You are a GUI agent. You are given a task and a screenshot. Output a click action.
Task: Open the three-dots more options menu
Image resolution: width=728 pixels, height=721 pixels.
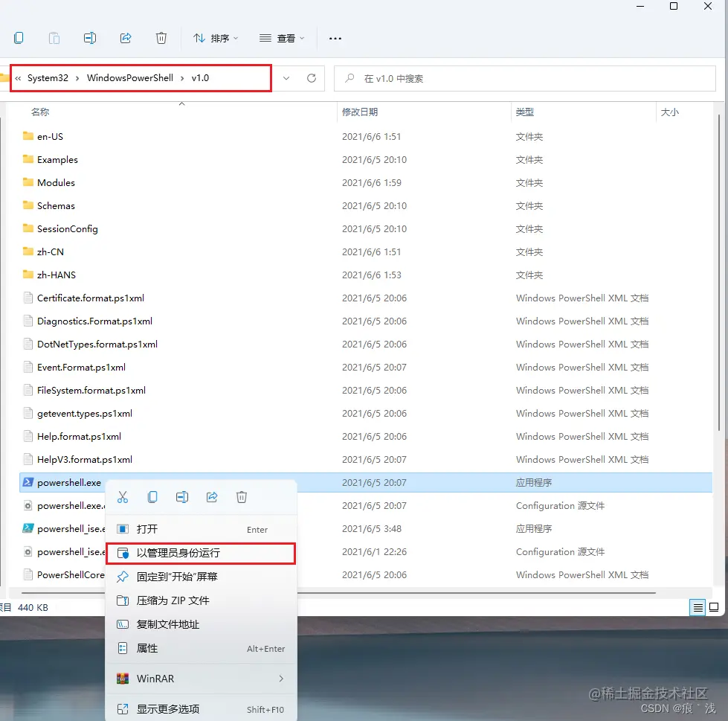pyautogui.click(x=335, y=39)
